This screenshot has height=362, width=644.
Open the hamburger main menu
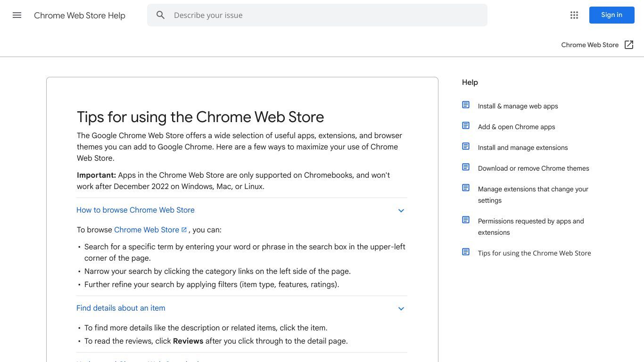point(17,15)
